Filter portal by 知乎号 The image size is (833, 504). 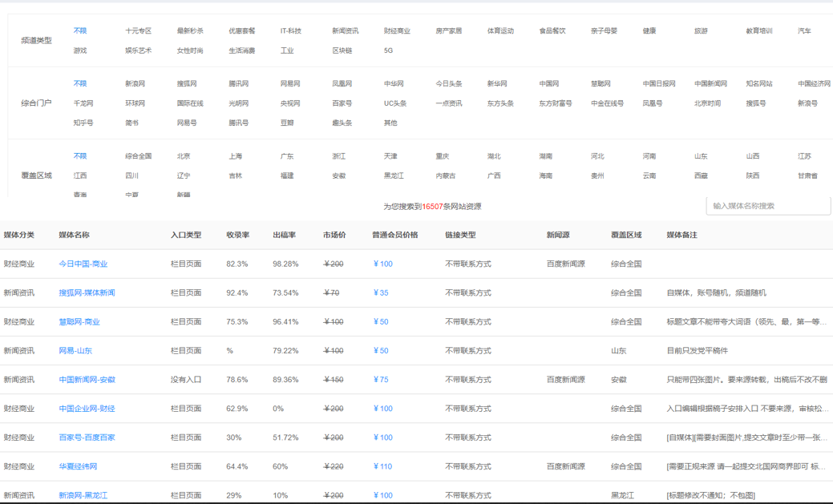(83, 123)
